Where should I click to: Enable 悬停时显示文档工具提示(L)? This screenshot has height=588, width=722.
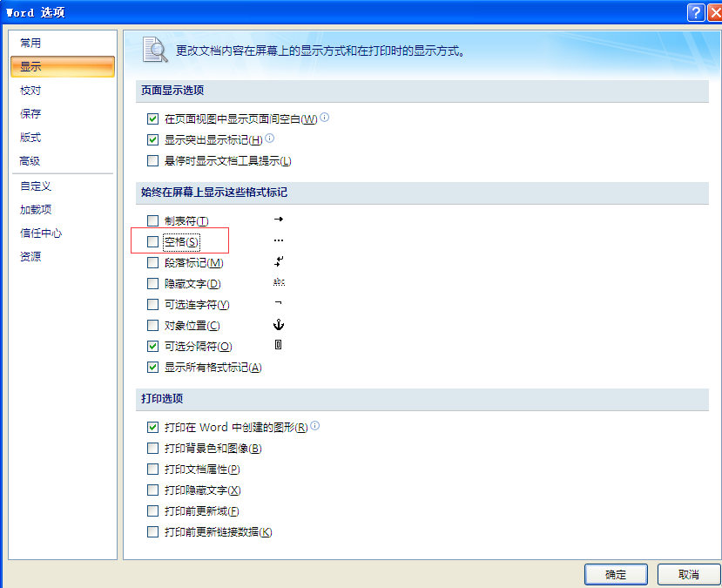click(x=153, y=160)
